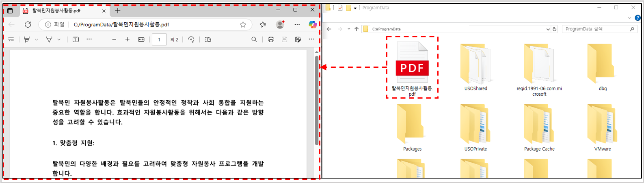
Task: Click New folder icon in Explorer title bar
Action: point(348,8)
